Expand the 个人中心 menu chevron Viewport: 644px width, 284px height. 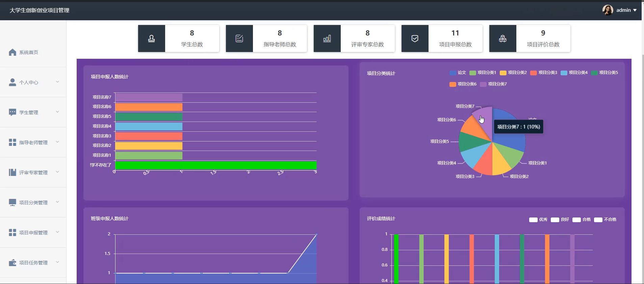click(57, 82)
